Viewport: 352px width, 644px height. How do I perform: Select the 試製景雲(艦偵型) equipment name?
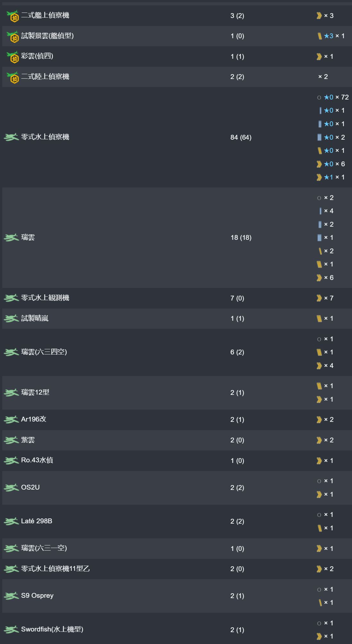(47, 36)
